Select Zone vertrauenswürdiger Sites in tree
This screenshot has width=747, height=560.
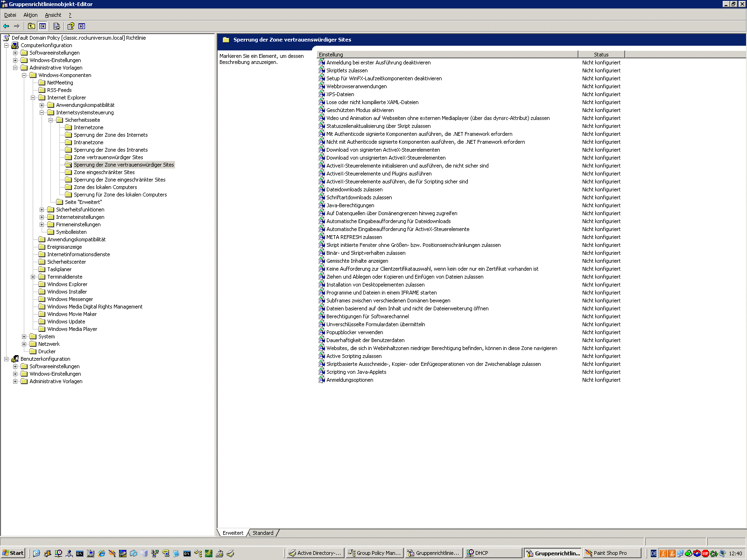(108, 157)
